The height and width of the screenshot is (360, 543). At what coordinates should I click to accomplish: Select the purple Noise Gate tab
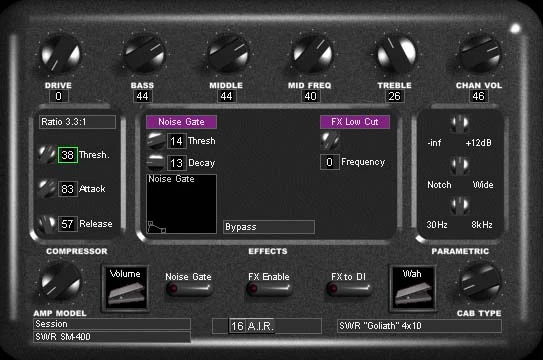click(x=181, y=122)
